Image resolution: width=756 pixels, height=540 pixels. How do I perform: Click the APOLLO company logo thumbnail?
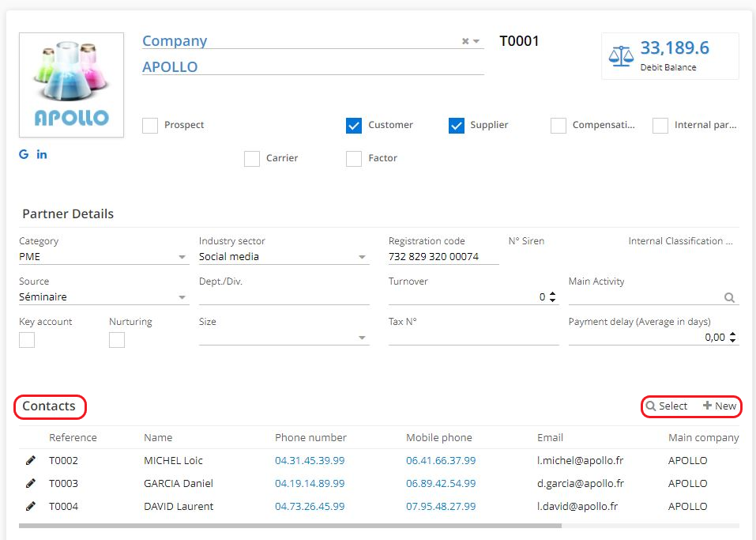pyautogui.click(x=71, y=85)
